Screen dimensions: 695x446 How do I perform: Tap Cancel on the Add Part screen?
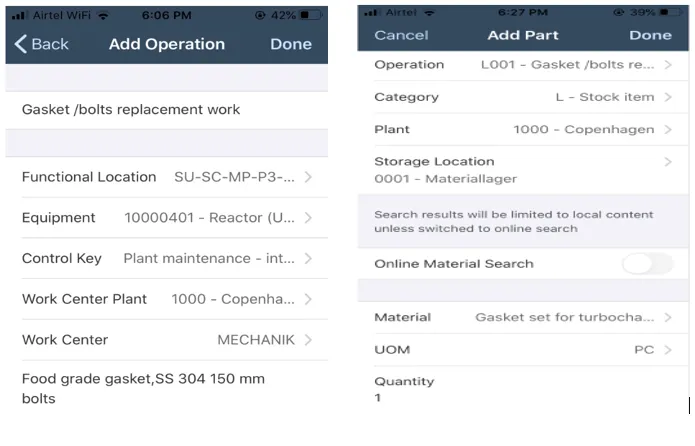pos(399,35)
